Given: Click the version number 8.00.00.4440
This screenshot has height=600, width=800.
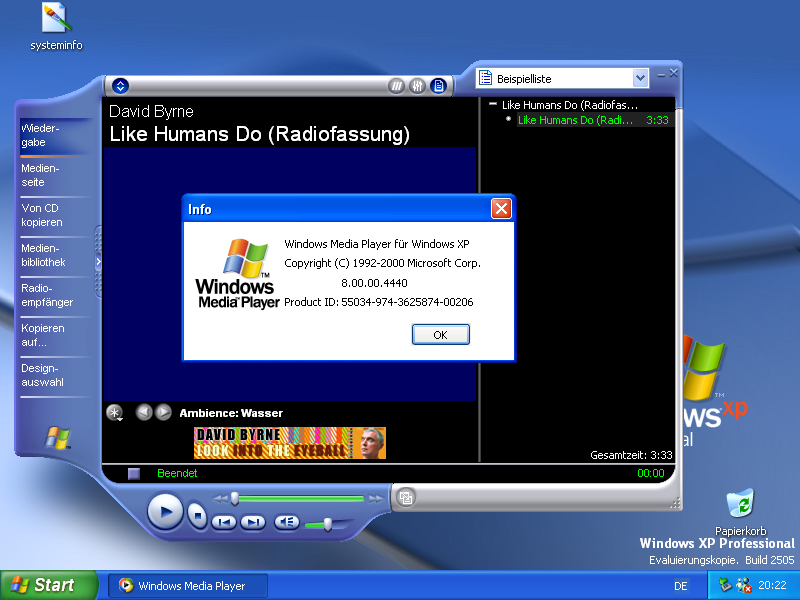Looking at the screenshot, I should (x=374, y=283).
